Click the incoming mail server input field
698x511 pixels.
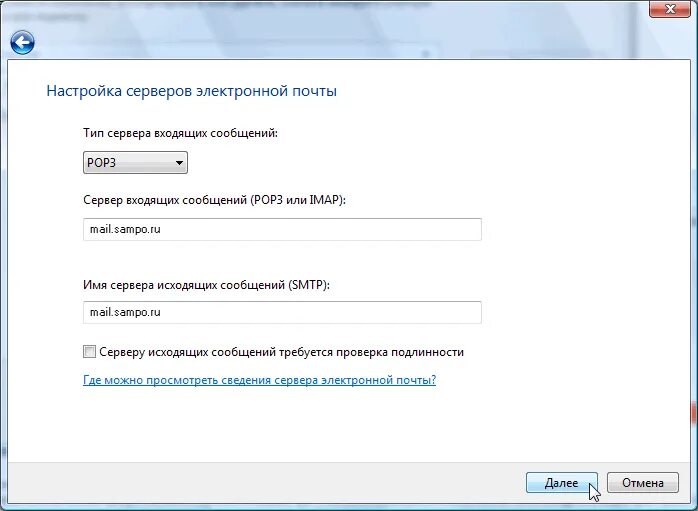point(282,229)
